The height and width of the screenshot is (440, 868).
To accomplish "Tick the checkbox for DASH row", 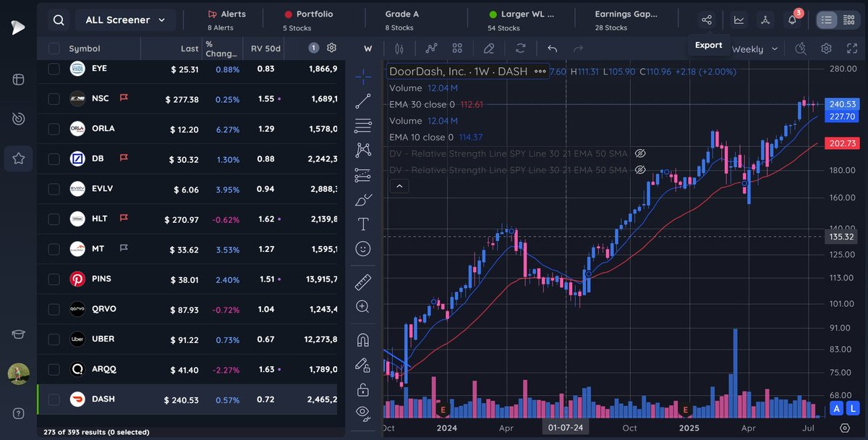I will pyautogui.click(x=54, y=399).
